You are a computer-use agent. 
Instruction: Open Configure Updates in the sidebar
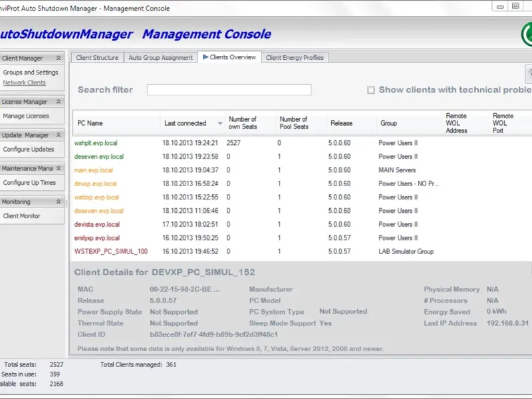click(29, 150)
